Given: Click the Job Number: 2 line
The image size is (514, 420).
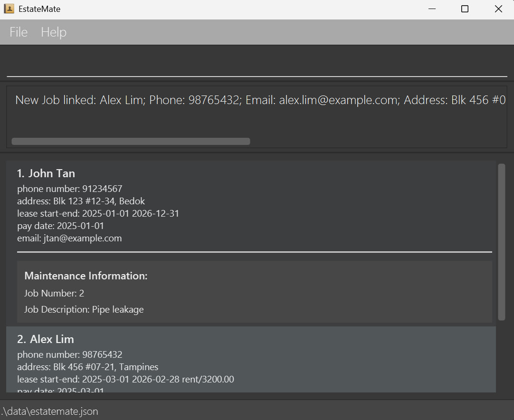Looking at the screenshot, I should coord(54,293).
